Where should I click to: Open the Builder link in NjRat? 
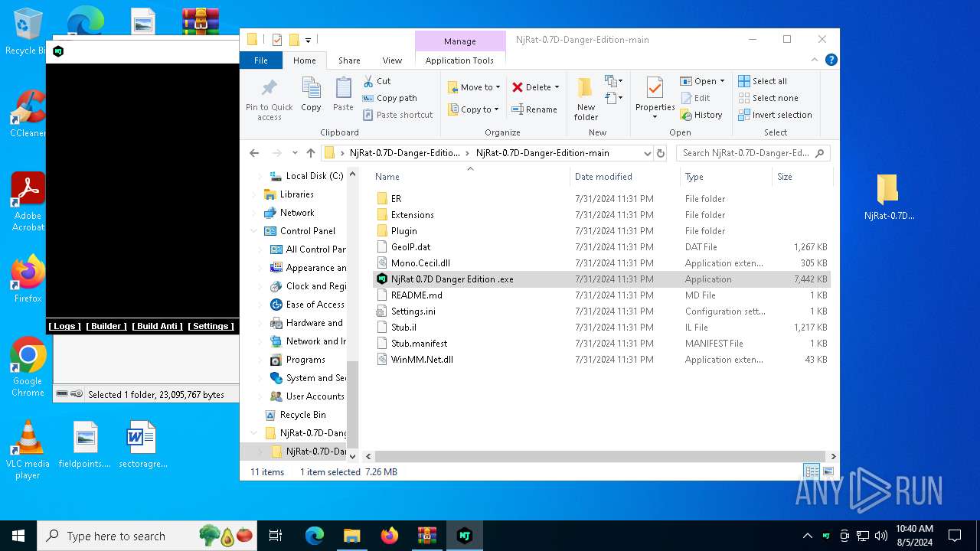[106, 326]
